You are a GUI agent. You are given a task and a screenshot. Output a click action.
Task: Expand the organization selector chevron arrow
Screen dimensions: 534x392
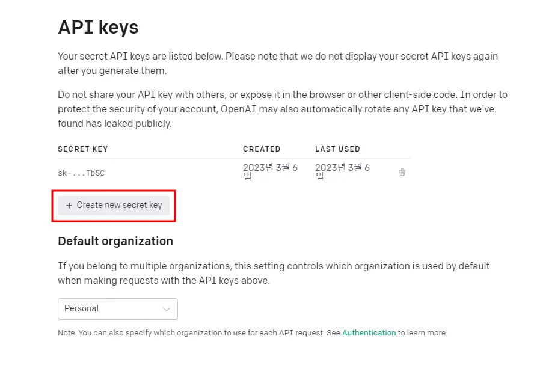point(167,309)
